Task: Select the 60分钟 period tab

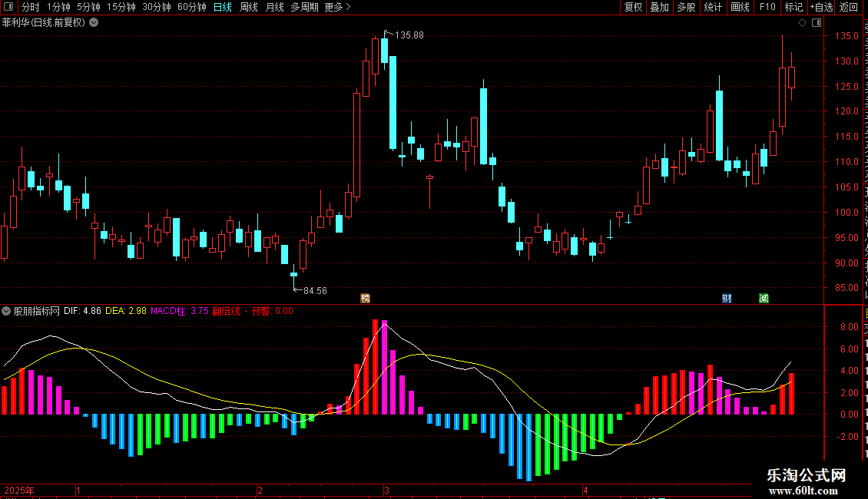Action: coord(191,7)
